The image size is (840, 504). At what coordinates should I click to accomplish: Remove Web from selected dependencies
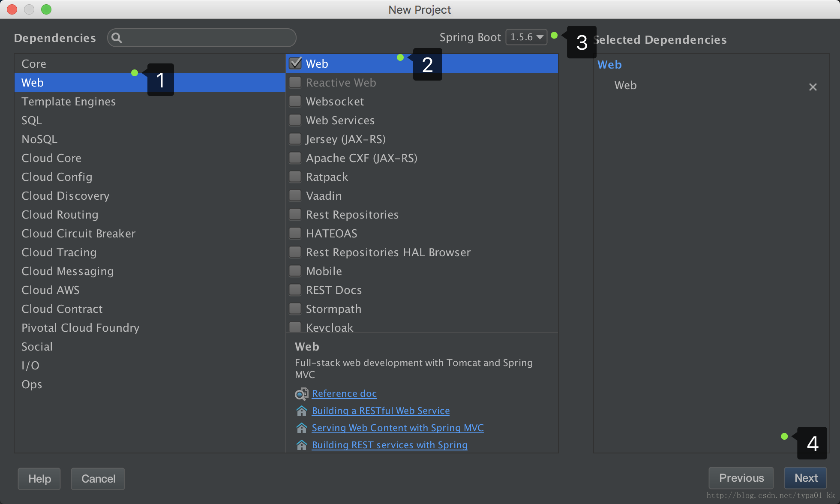[813, 87]
